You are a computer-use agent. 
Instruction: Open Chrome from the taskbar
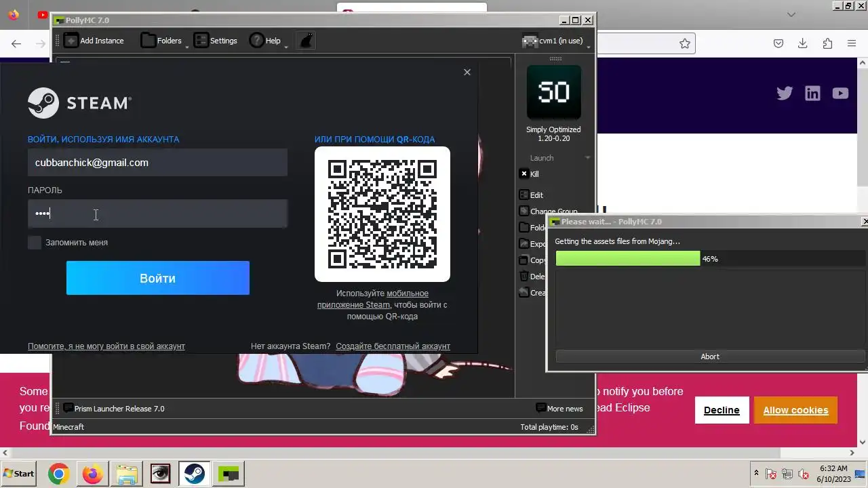click(x=58, y=474)
